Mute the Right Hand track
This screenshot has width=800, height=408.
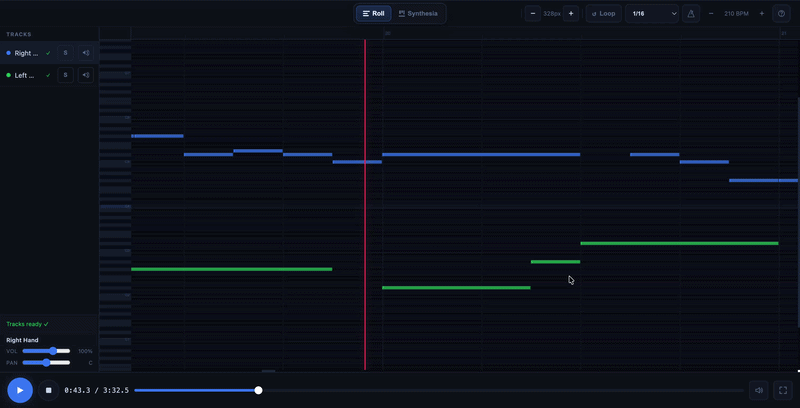pos(86,53)
